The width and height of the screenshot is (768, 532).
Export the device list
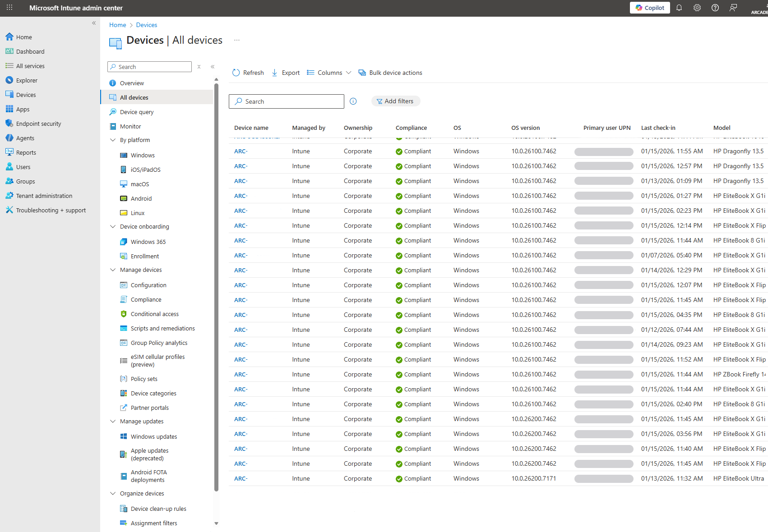[285, 73]
